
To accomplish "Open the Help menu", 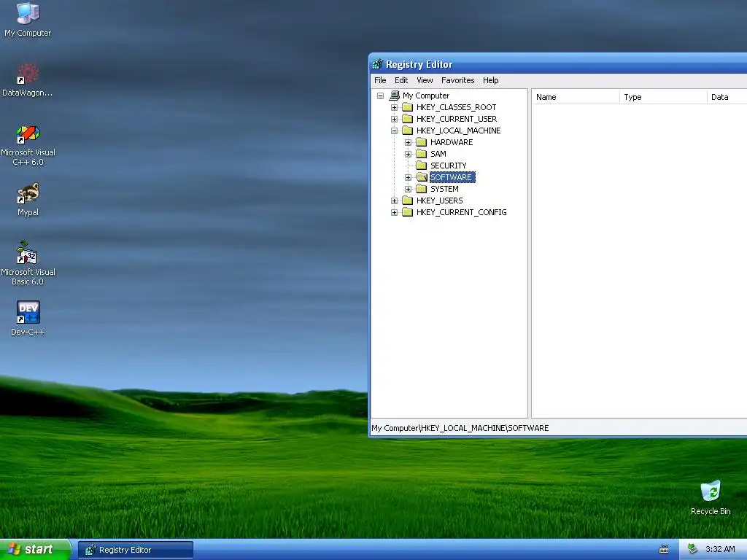I will click(490, 80).
